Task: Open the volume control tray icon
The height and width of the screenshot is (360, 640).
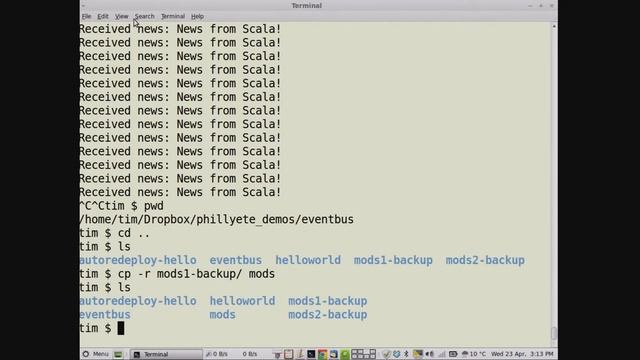Action: [429, 354]
